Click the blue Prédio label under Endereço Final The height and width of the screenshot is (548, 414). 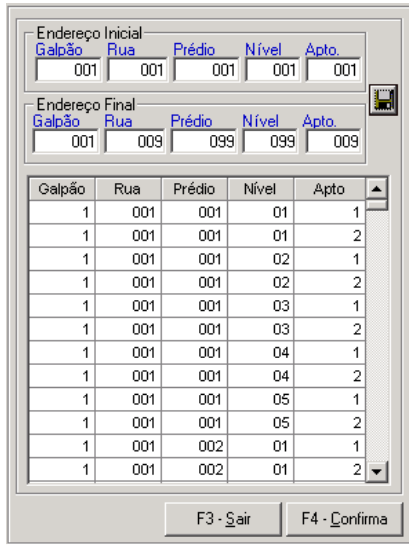coord(191,121)
